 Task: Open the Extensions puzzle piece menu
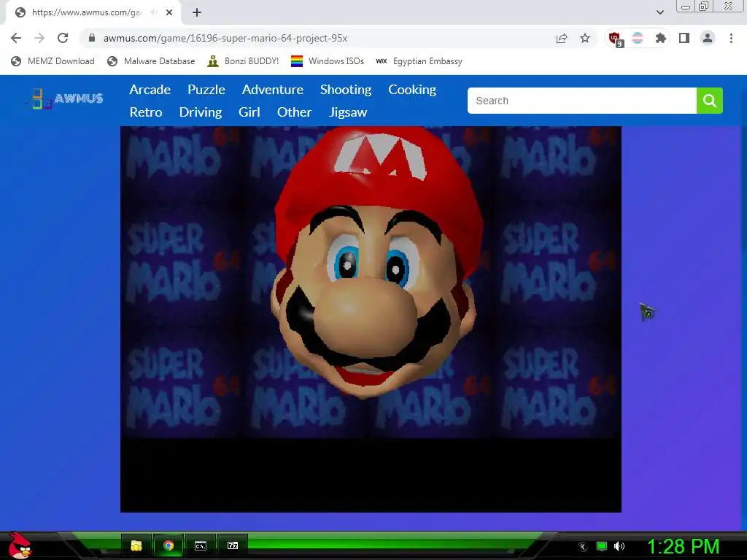(660, 38)
